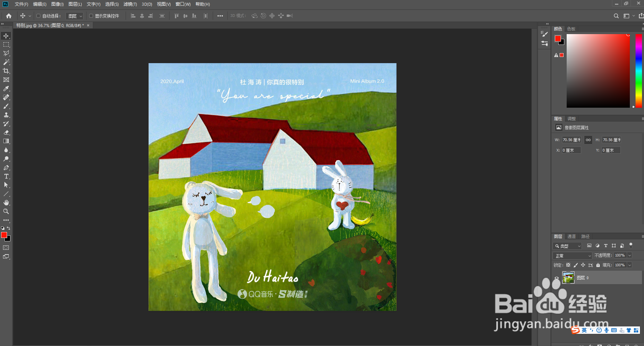Select the Dodge tool

point(6,159)
